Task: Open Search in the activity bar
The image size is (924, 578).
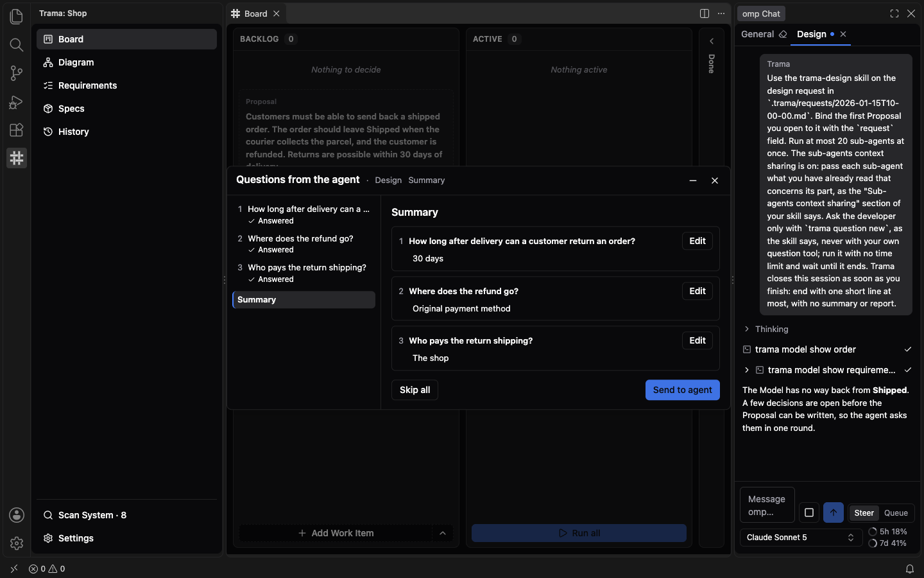Action: 17,44
